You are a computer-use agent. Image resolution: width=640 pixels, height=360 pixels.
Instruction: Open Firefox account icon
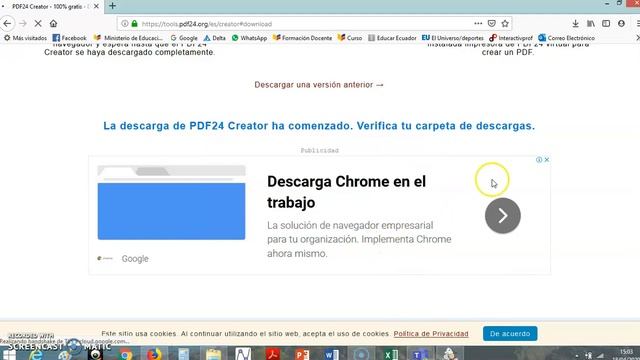621,24
